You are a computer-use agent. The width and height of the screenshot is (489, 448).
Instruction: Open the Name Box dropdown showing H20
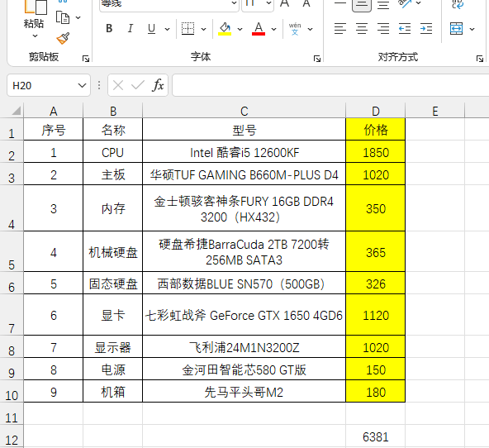coord(82,85)
